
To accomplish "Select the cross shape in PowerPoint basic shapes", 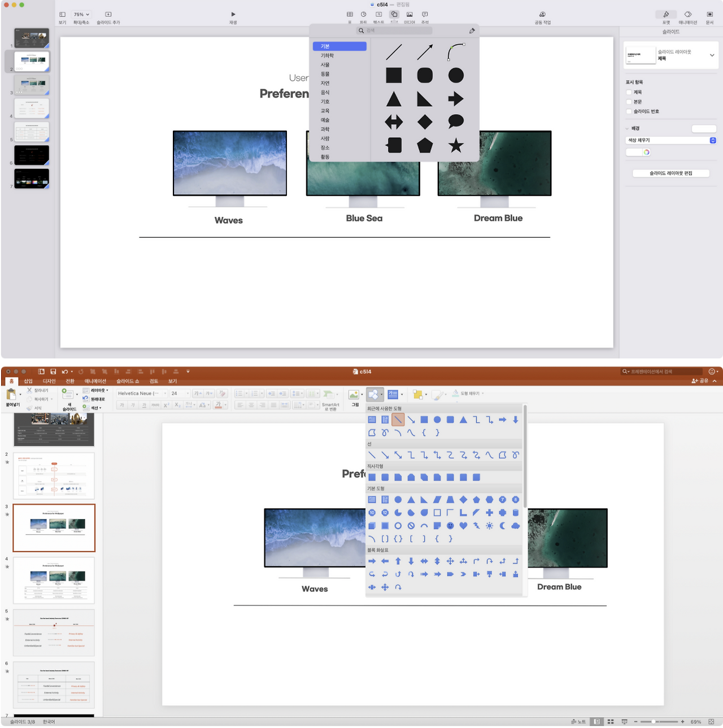I will [x=489, y=513].
